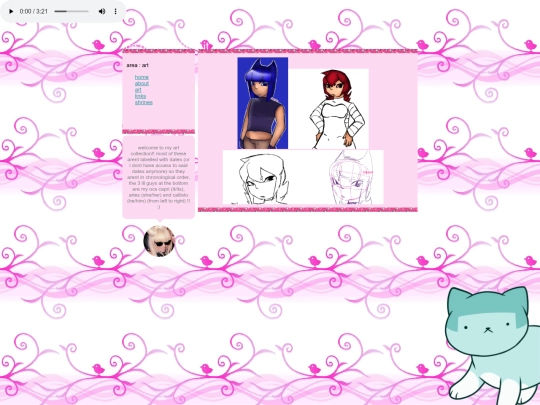The image size is (540, 405).
Task: Open the about page link
Action: (142, 83)
